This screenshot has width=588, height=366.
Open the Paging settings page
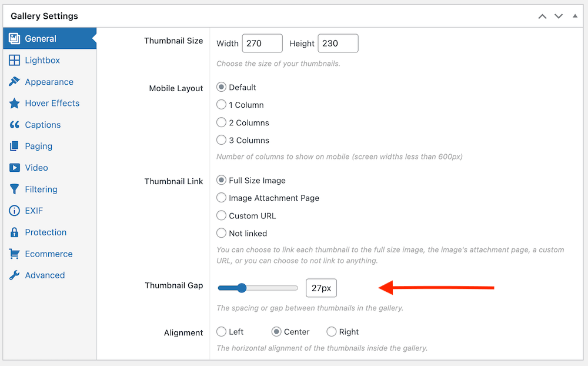click(x=15, y=146)
